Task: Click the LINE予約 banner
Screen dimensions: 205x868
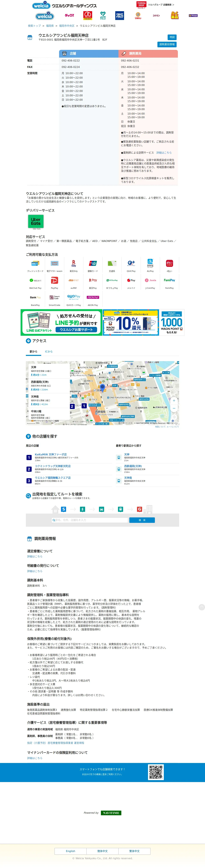Action: point(61,322)
